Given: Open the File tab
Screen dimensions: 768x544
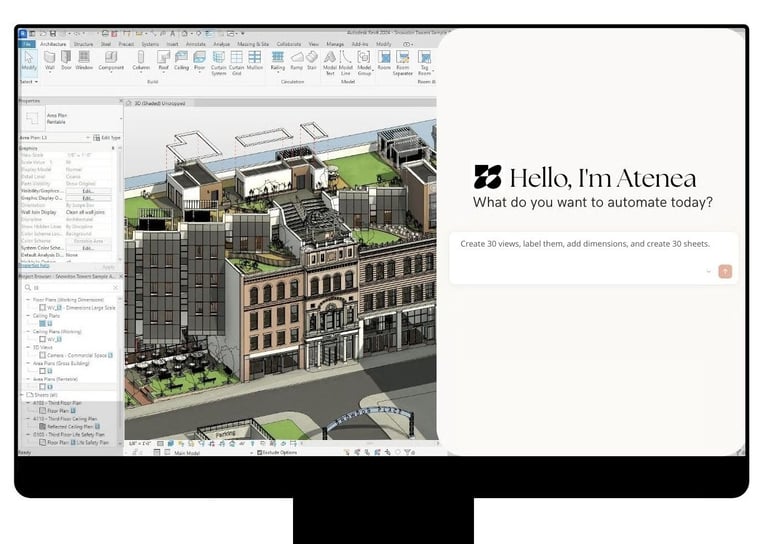Looking at the screenshot, I should click(27, 44).
